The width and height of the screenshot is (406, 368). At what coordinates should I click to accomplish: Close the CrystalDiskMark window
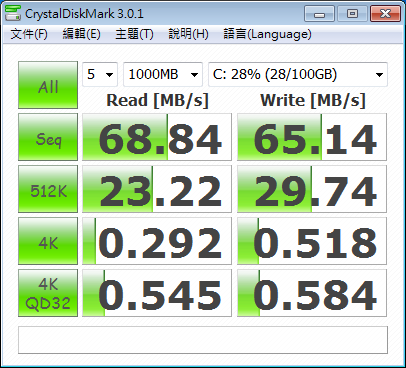tap(385, 14)
